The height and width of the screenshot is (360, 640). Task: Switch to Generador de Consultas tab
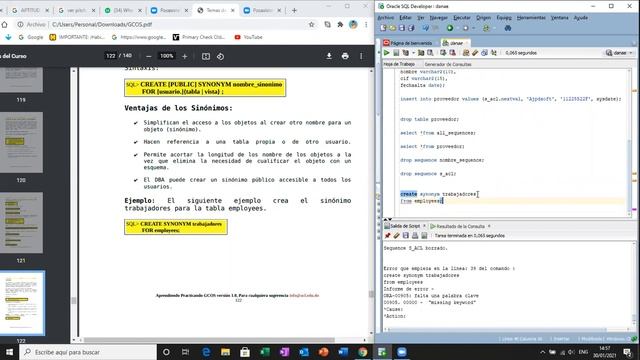(x=448, y=64)
